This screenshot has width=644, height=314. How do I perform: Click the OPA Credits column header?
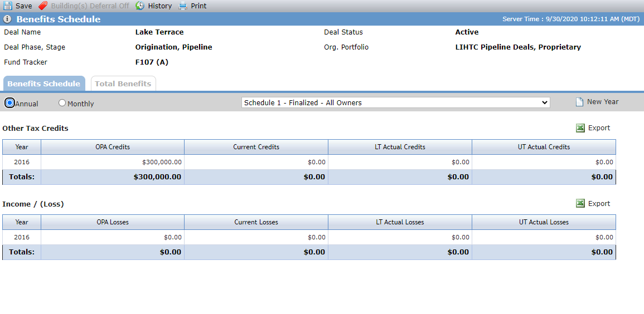113,147
